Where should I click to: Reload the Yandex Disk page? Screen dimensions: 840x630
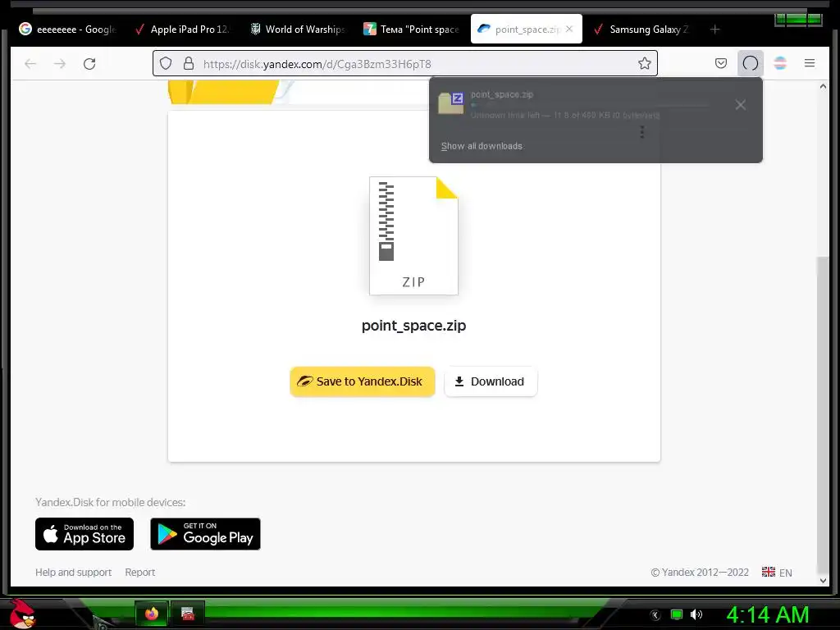[89, 64]
